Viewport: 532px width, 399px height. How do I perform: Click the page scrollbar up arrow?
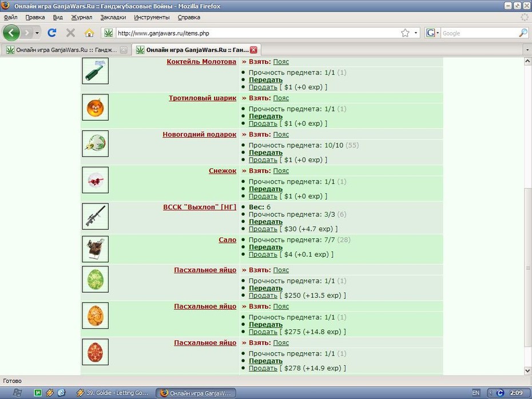[527, 61]
